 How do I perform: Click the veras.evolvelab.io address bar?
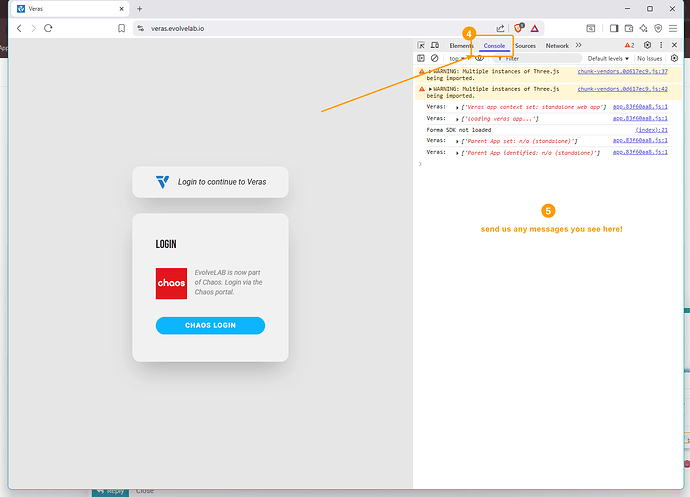pos(177,28)
